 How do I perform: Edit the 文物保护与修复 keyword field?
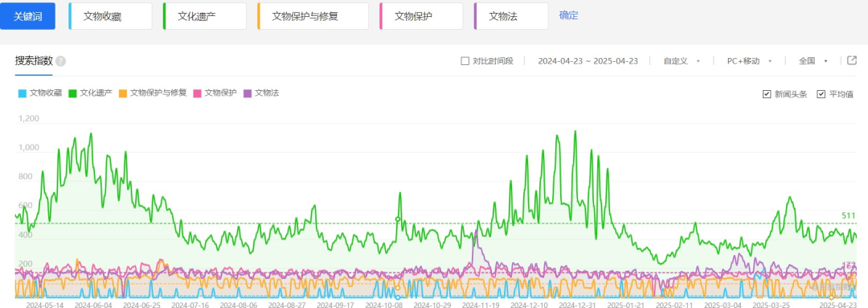(313, 16)
